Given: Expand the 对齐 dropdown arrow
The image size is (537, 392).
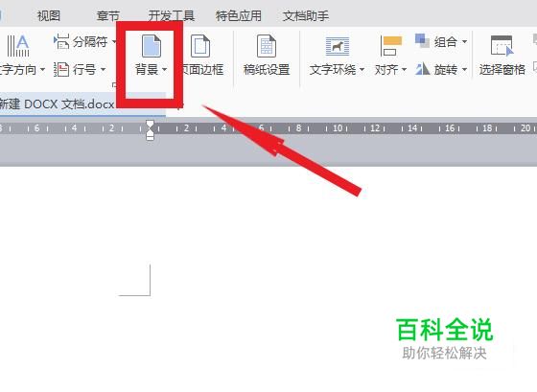Looking at the screenshot, I should [404, 70].
